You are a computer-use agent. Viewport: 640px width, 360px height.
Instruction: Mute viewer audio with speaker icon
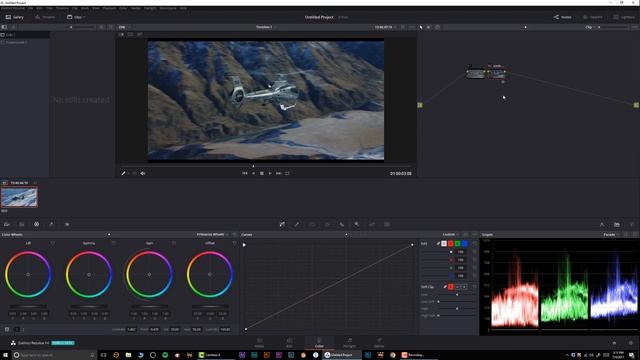[x=143, y=173]
